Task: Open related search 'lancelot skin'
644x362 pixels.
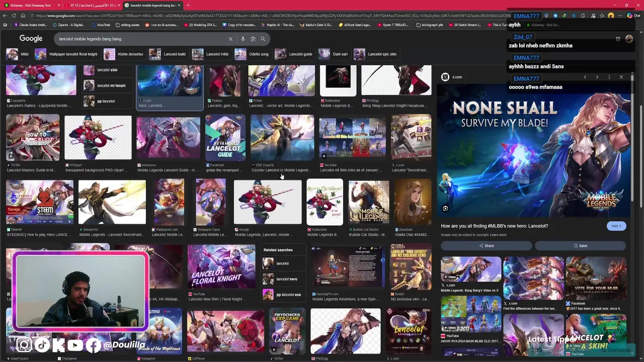Action: click(x=107, y=70)
